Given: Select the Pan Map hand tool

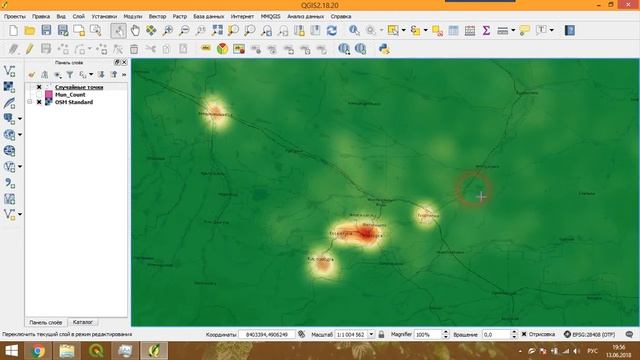Looking at the screenshot, I should click(x=135, y=30).
